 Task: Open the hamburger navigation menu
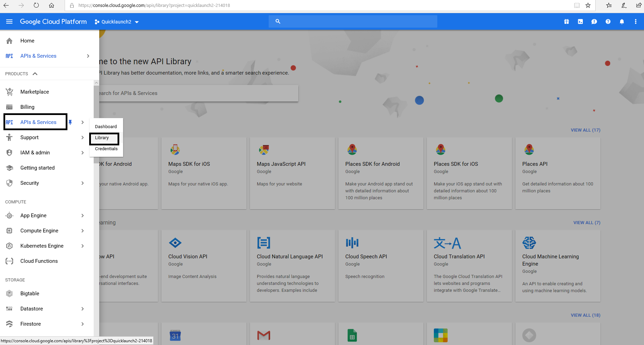click(x=9, y=22)
